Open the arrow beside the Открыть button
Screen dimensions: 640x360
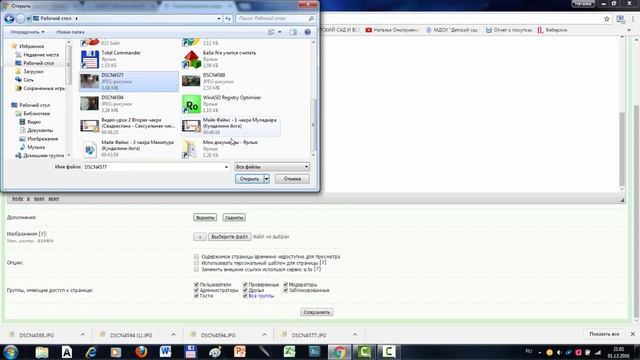coord(267,179)
